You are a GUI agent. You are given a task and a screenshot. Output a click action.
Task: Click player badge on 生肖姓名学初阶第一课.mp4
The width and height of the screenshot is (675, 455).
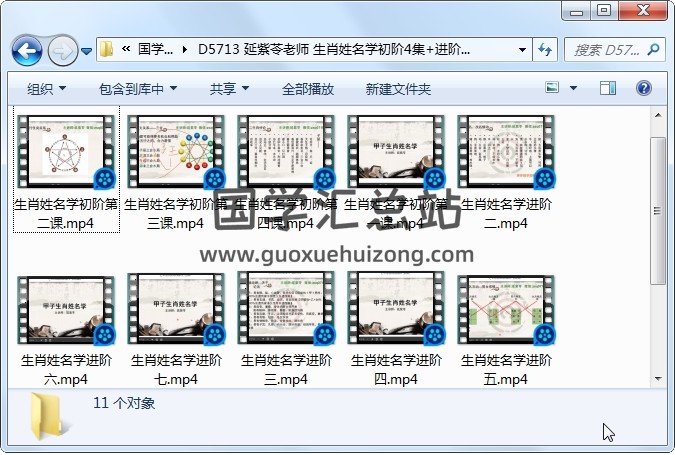tap(435, 178)
